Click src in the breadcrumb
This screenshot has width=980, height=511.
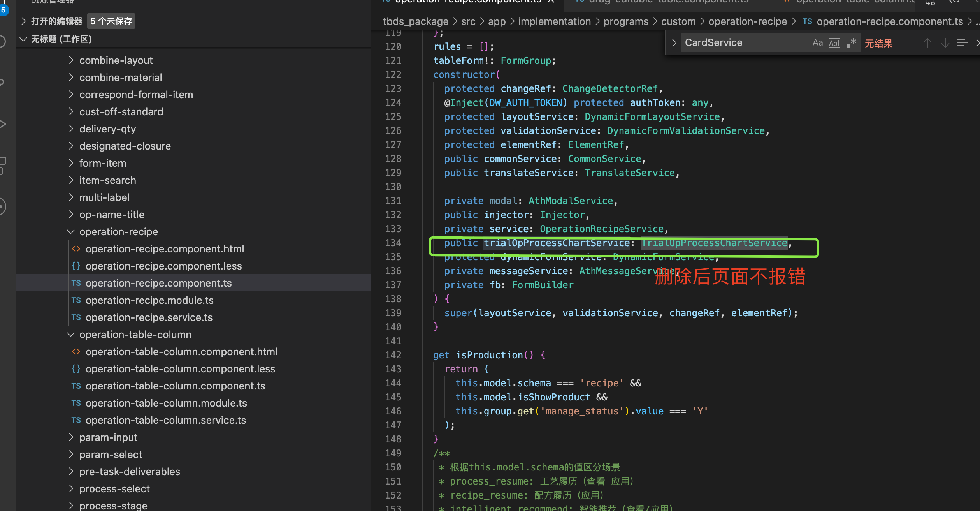click(468, 21)
